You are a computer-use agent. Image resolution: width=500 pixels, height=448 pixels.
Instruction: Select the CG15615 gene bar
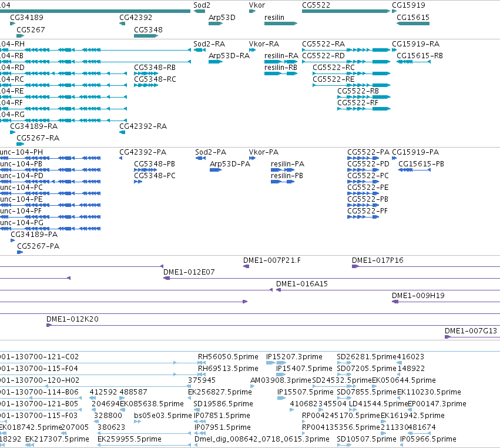pyautogui.click(x=413, y=24)
